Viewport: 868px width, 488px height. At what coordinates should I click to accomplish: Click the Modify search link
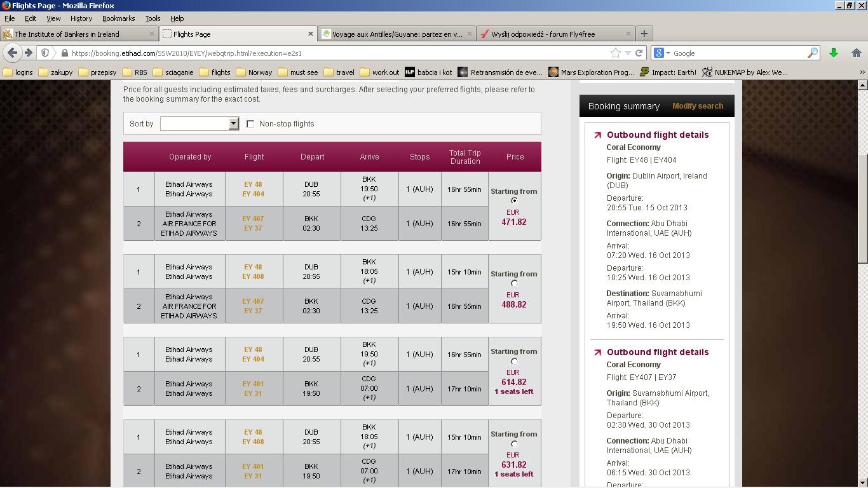click(698, 106)
